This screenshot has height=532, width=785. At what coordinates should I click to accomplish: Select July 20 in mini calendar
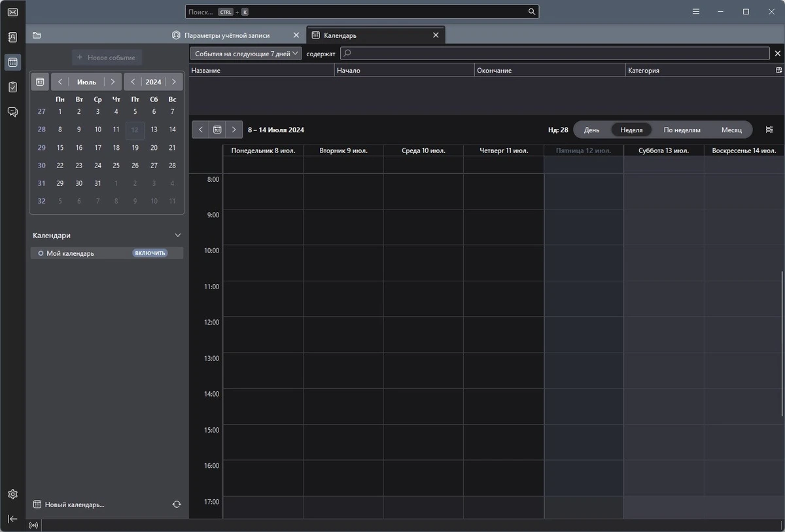(154, 147)
